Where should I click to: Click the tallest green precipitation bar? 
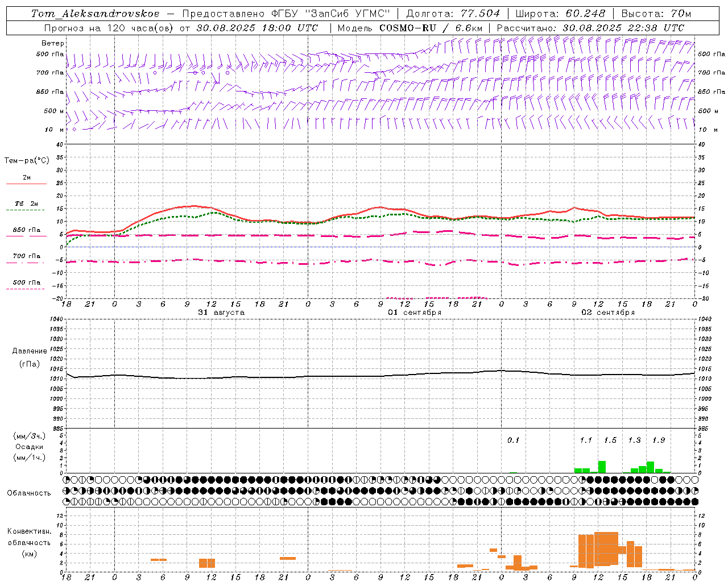pyautogui.click(x=602, y=467)
